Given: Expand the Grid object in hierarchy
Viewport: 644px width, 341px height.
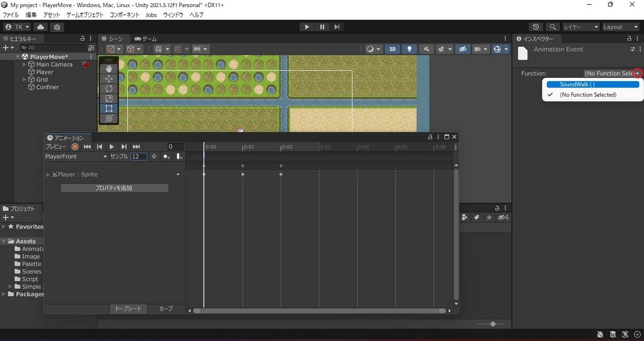Looking at the screenshot, I should point(24,79).
